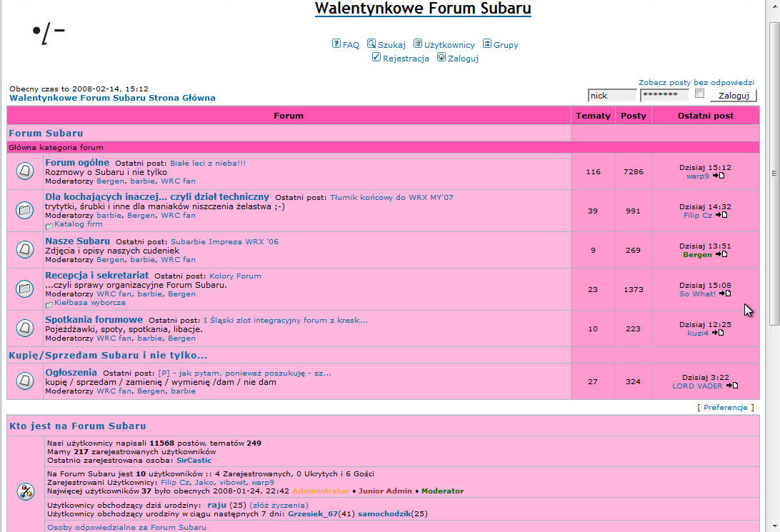Viewport: 780px width, 532px height.
Task: Click the FAQ icon in navigation
Action: (336, 44)
